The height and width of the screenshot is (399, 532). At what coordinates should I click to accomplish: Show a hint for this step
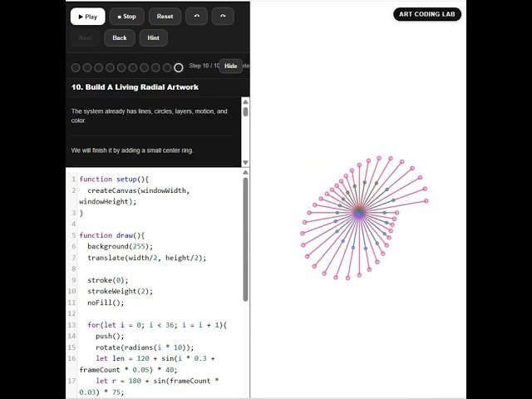tap(153, 38)
